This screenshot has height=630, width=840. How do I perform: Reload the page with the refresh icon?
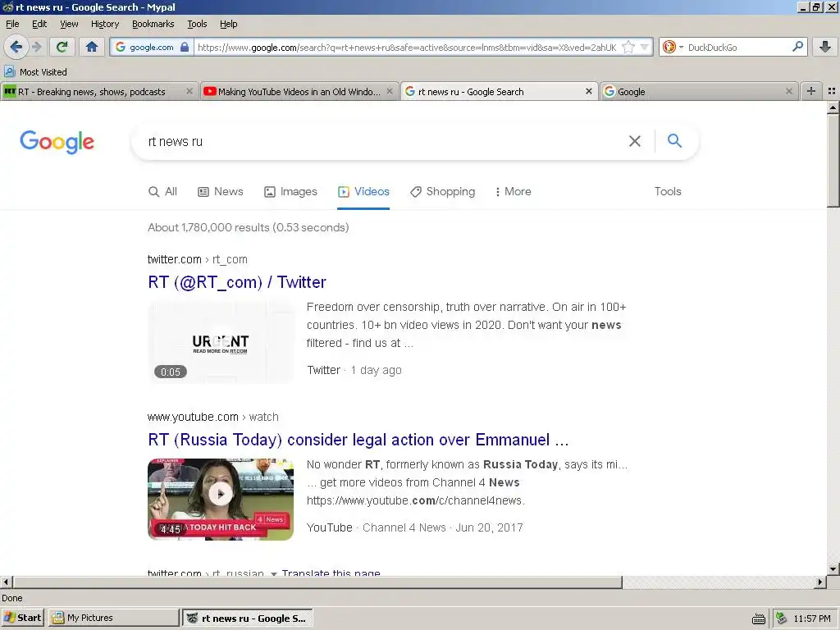pos(62,47)
